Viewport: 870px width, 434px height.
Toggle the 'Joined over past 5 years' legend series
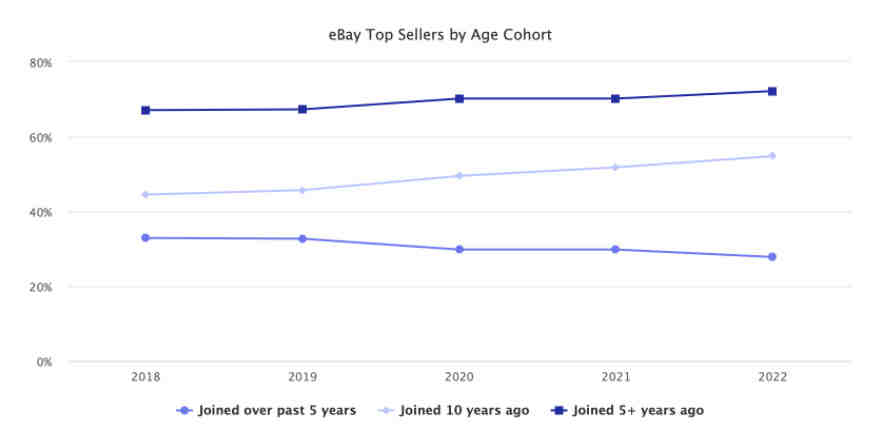click(264, 410)
